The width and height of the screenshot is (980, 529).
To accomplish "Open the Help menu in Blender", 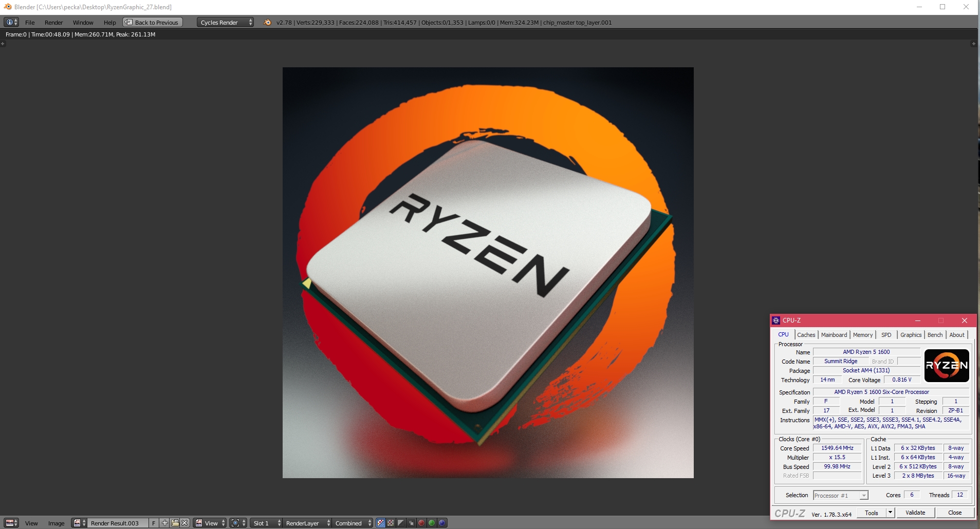I will tap(109, 23).
